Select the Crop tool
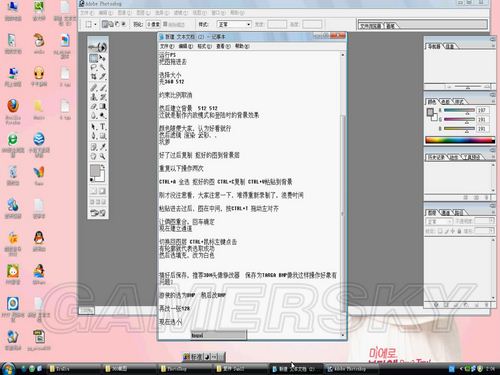The image size is (500, 375). tap(94, 77)
